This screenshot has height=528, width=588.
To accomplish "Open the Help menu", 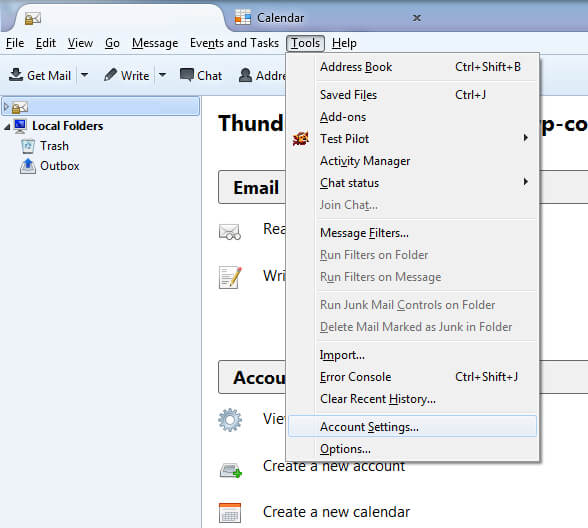I will tap(344, 43).
